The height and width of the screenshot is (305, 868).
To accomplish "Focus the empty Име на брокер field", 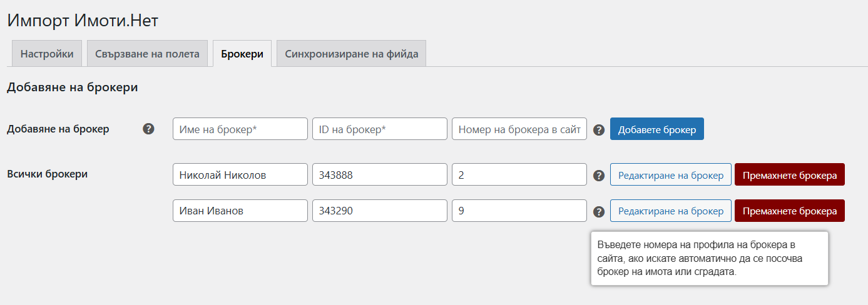I will (x=240, y=129).
